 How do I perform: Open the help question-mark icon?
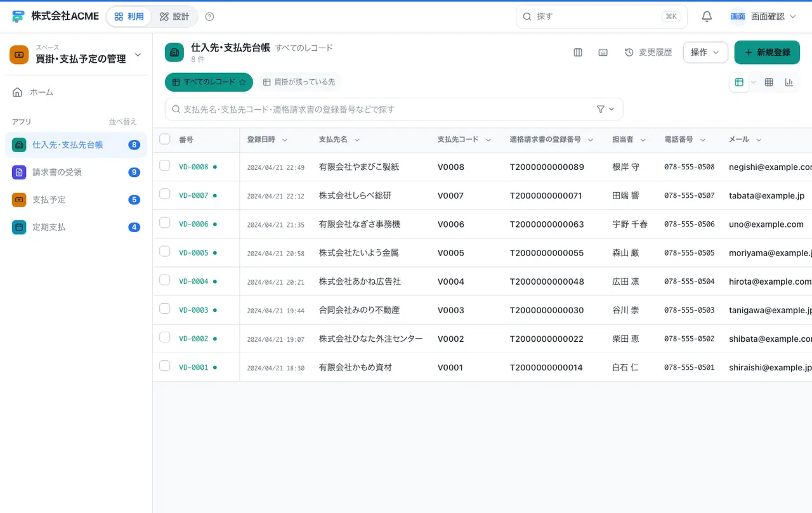[210, 16]
